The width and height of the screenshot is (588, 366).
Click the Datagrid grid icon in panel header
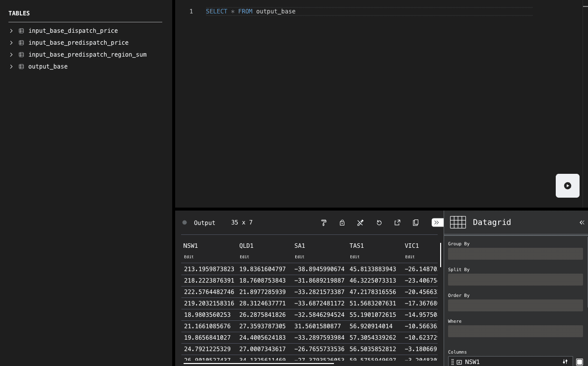point(457,222)
